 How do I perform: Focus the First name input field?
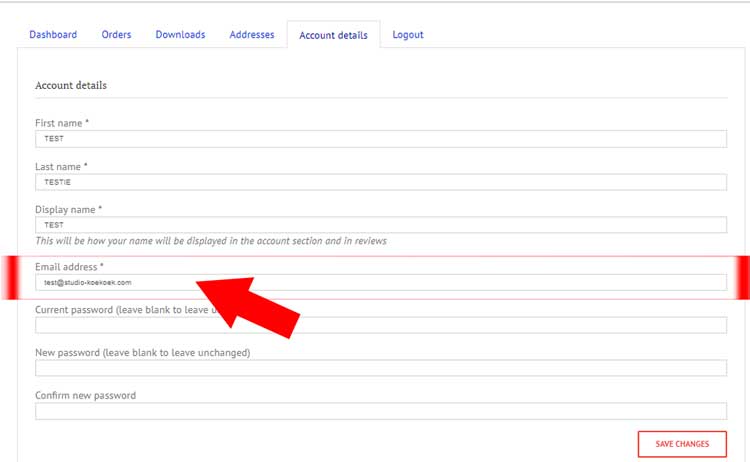click(x=380, y=139)
